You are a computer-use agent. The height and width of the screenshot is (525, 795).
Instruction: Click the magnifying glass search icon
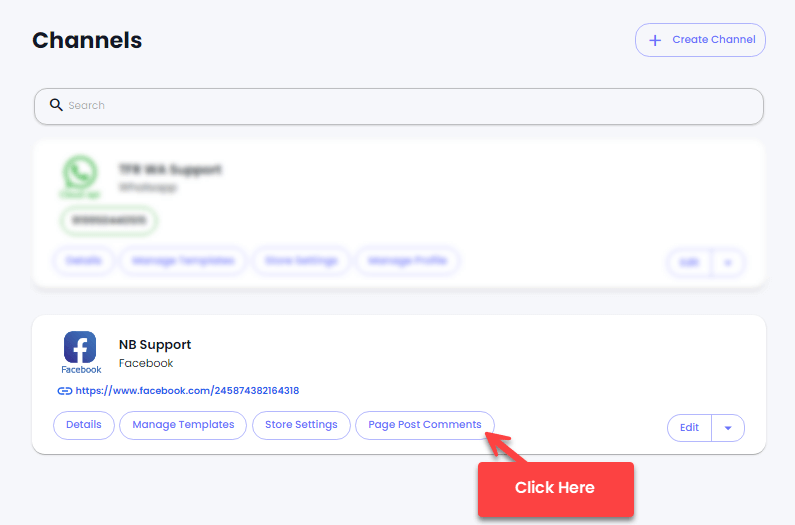coord(56,105)
